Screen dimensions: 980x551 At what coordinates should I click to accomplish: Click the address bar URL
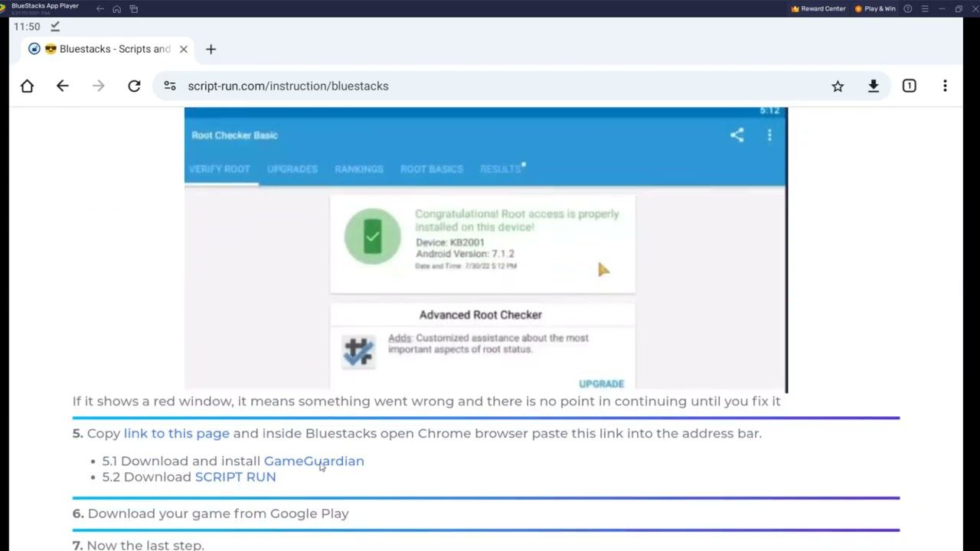click(x=288, y=86)
